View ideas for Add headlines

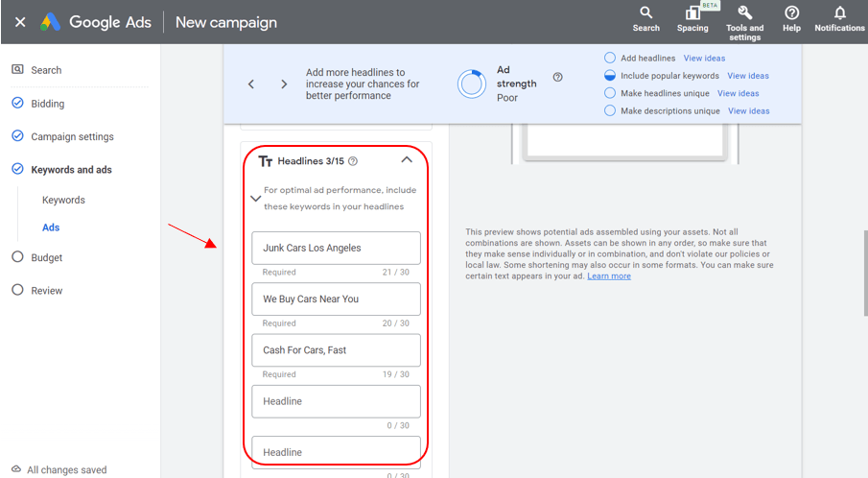704,59
